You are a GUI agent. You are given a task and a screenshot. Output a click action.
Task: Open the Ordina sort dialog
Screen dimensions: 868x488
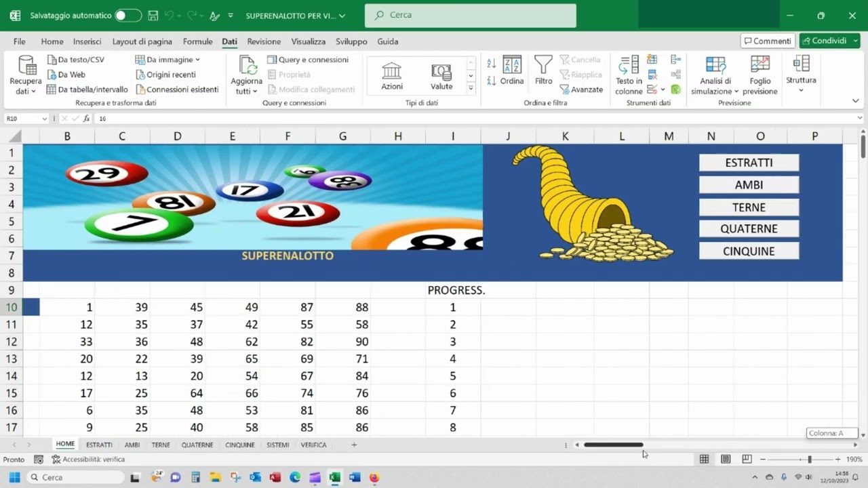pos(512,70)
